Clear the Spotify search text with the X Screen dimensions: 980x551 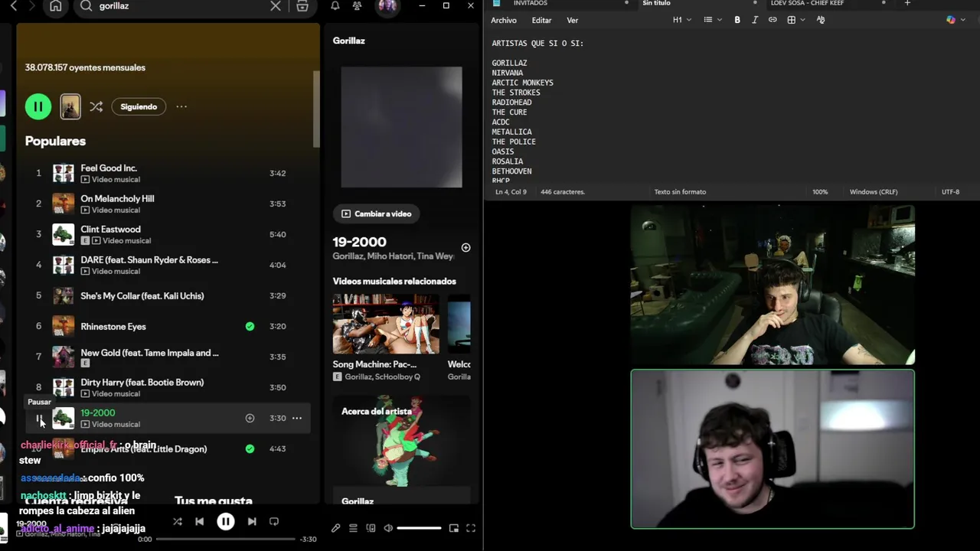pyautogui.click(x=276, y=6)
